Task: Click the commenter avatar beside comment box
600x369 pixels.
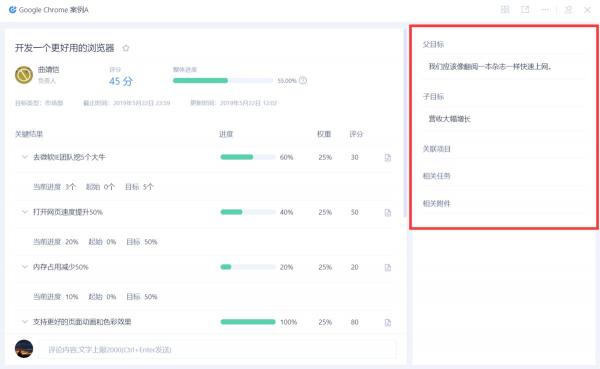Action: pyautogui.click(x=24, y=349)
